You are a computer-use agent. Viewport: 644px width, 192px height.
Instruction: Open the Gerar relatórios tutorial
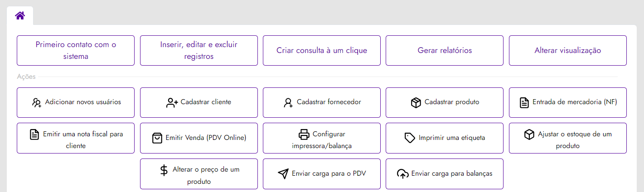(x=445, y=50)
